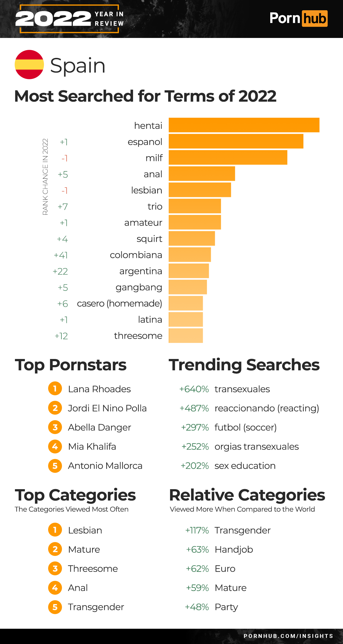Click the vertical RANK CHANGE IN 2022 label

click(45, 177)
